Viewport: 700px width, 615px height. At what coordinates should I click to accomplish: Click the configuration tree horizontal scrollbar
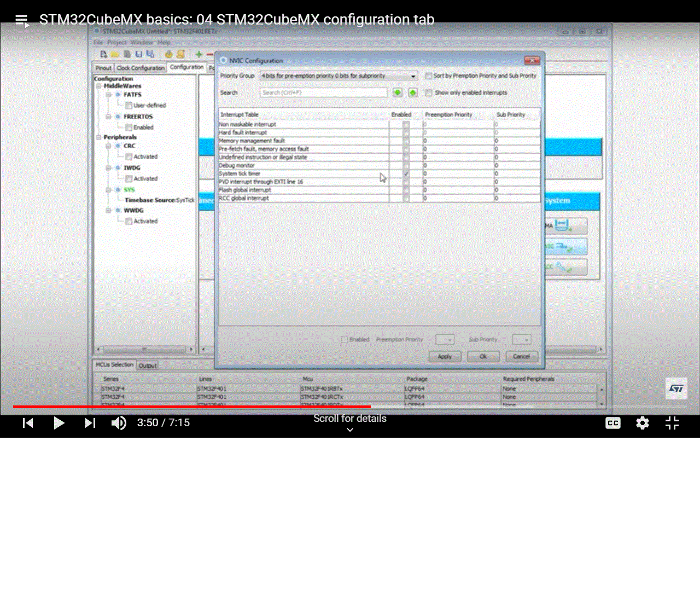[144, 349]
